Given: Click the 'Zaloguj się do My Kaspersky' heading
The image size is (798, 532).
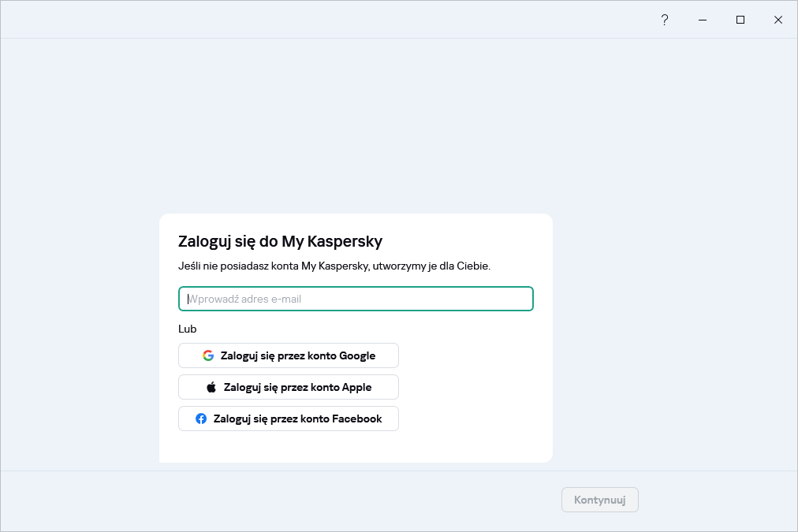Looking at the screenshot, I should (x=280, y=241).
